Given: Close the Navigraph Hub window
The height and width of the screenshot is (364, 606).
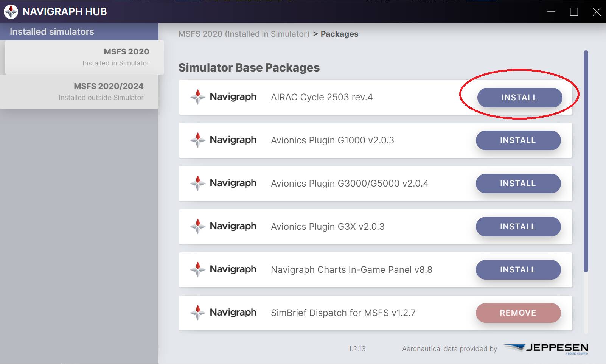Looking at the screenshot, I should point(597,12).
